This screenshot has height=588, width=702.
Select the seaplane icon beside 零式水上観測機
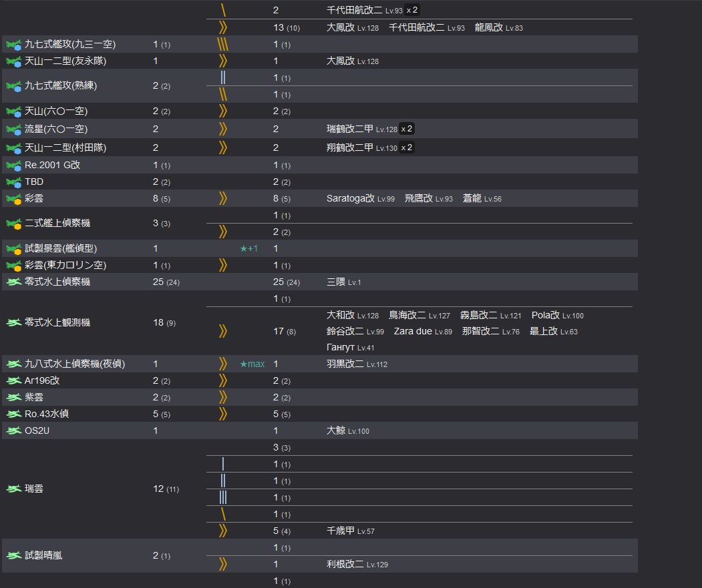click(x=14, y=322)
